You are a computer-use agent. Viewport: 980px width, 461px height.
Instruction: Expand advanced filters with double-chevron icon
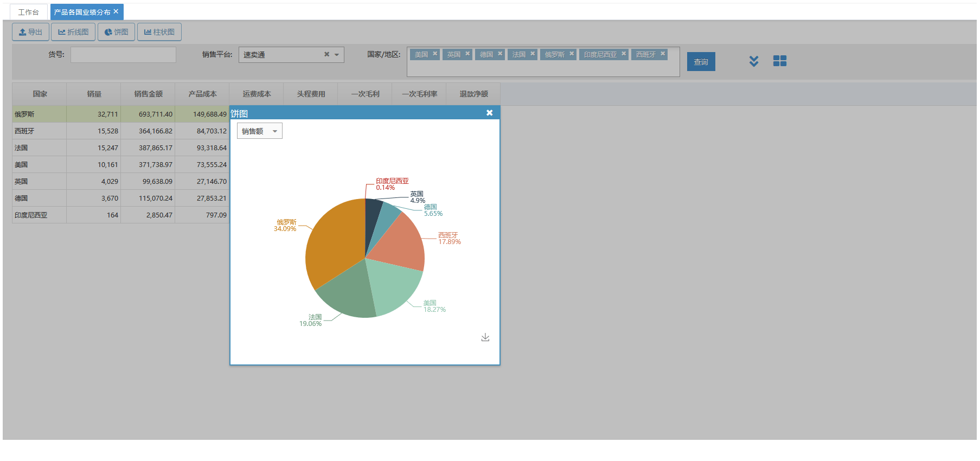(753, 61)
